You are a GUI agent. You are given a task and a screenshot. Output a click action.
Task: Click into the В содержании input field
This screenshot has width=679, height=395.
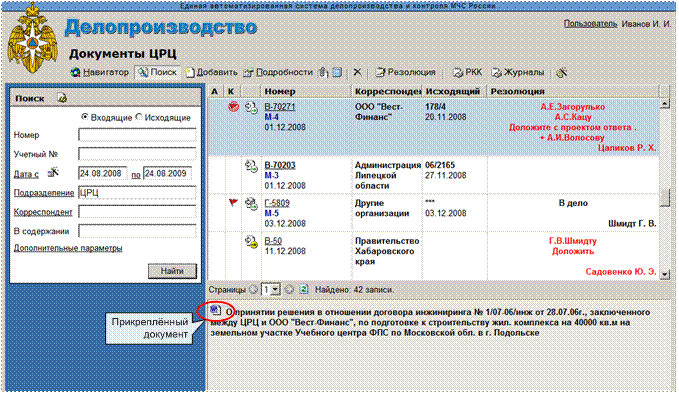137,230
